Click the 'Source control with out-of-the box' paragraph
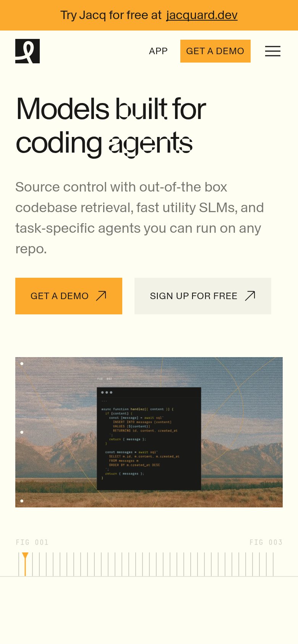298x644 pixels. (139, 218)
